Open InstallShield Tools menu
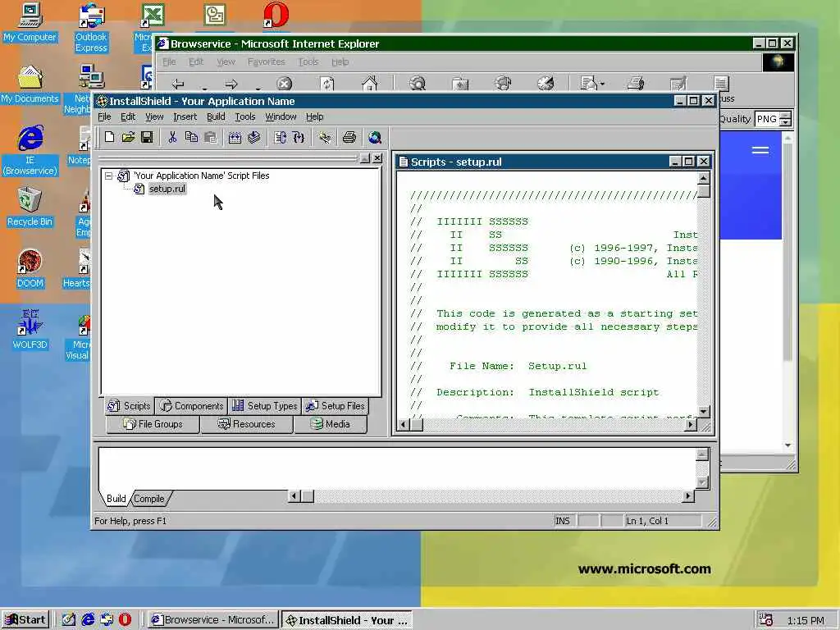 pyautogui.click(x=244, y=116)
